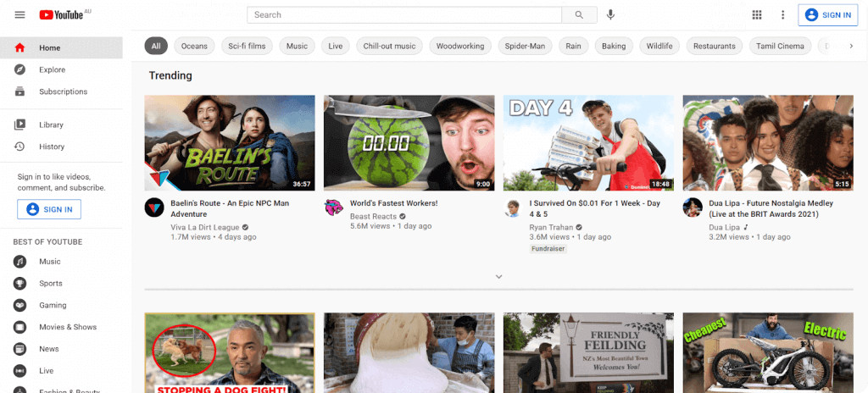The height and width of the screenshot is (393, 868).
Task: Click Viva La Dirt League channel avatar
Action: tap(154, 208)
